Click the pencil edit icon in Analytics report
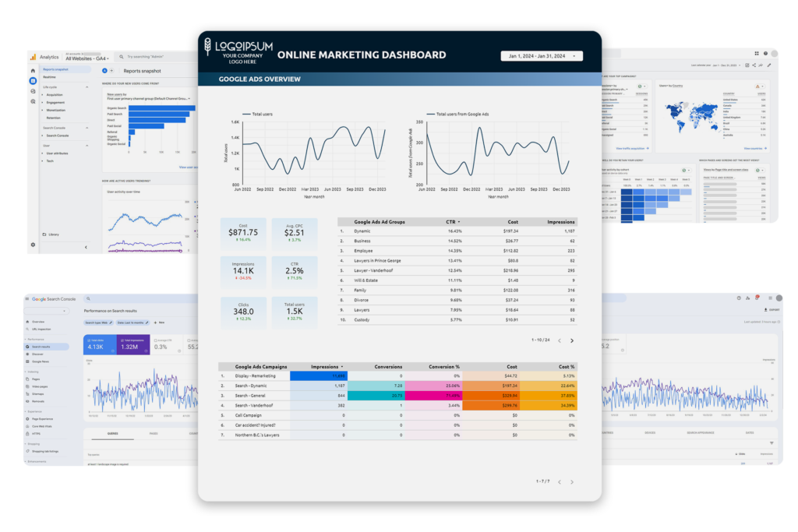 tap(768, 65)
